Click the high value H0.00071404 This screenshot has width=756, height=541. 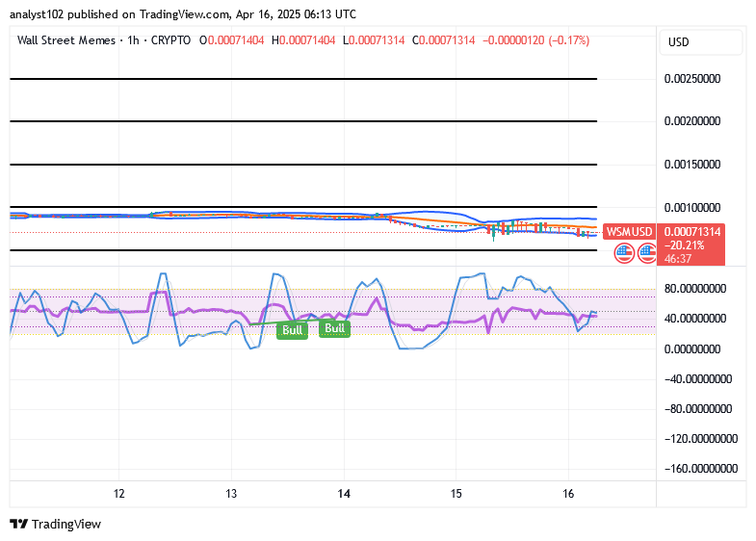click(x=303, y=40)
